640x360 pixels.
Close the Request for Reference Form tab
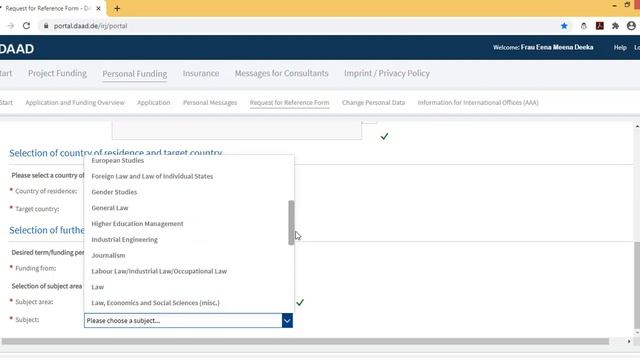(x=98, y=8)
